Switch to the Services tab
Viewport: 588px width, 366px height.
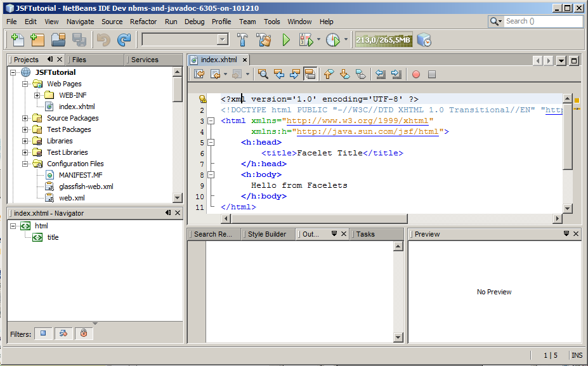point(145,60)
